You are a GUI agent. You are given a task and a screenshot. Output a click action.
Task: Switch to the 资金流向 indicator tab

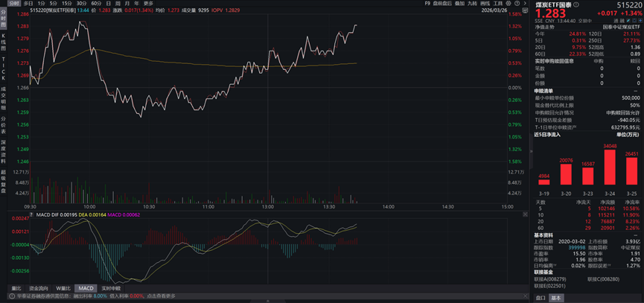click(39, 288)
